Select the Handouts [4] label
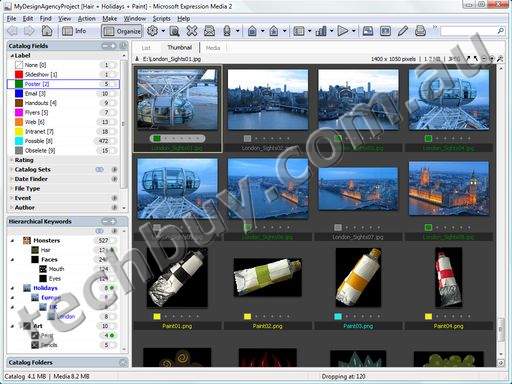This screenshot has width=512, height=384. [x=41, y=103]
